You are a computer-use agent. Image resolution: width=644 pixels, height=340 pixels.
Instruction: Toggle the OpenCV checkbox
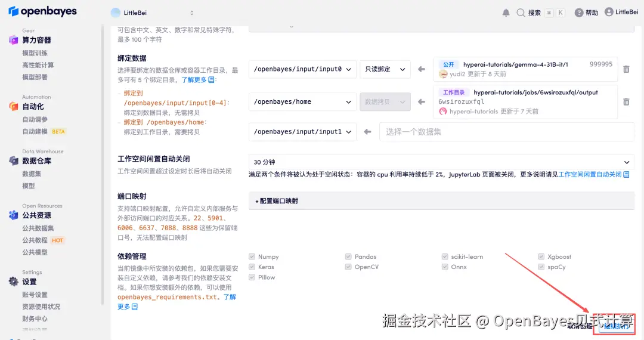tap(348, 267)
